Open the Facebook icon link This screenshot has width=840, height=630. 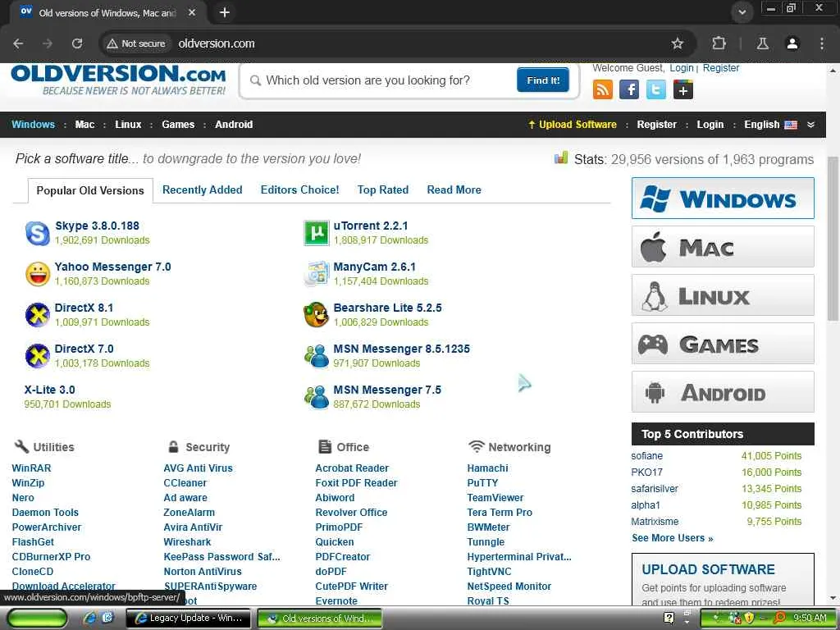point(629,89)
